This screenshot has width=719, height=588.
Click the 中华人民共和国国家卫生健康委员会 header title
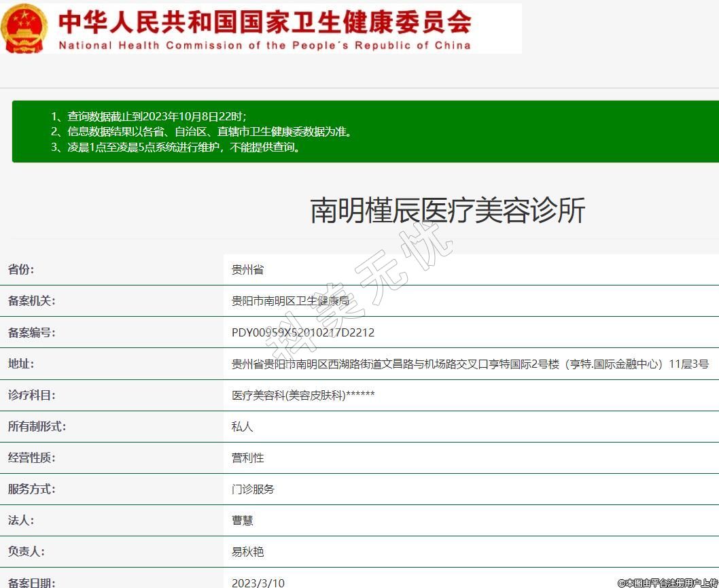pos(265,22)
